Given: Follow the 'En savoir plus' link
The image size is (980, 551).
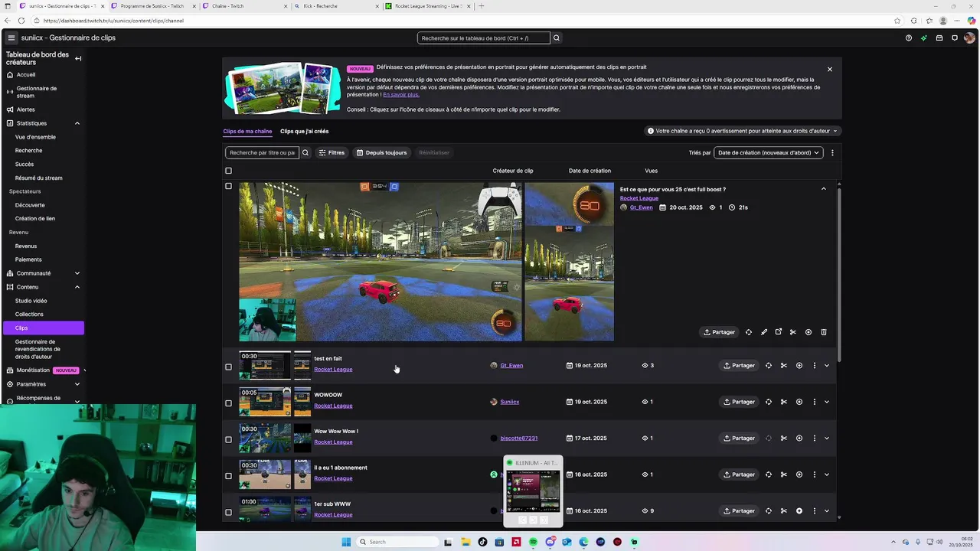Looking at the screenshot, I should tap(401, 95).
